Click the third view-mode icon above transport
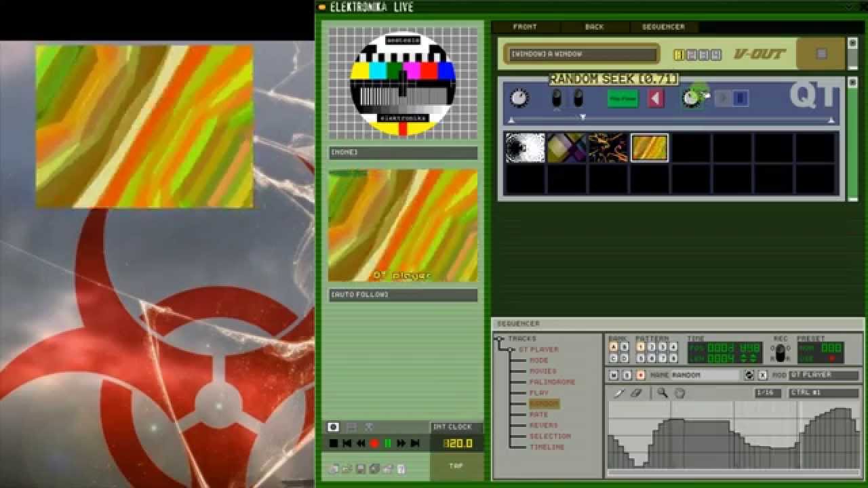Screen dimensions: 868x488 [x=369, y=427]
